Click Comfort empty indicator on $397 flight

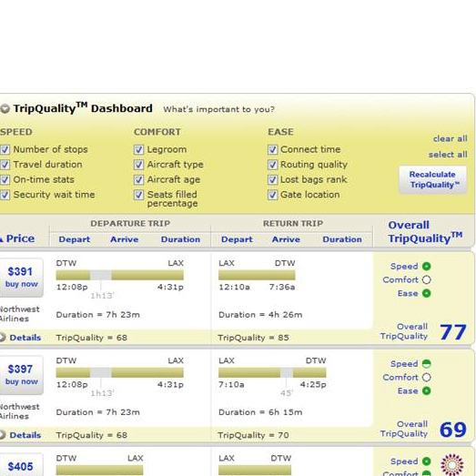tap(427, 378)
